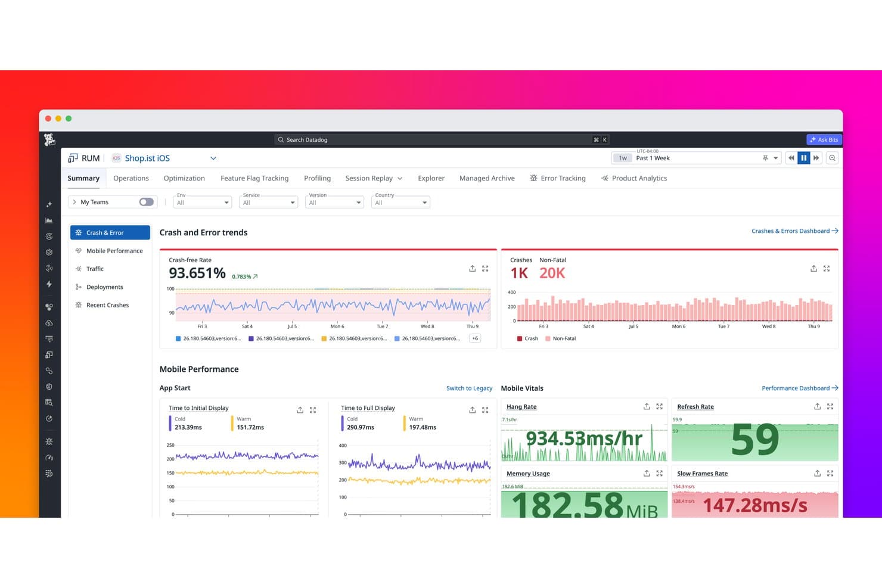Open the Error Tracking tab

click(558, 178)
